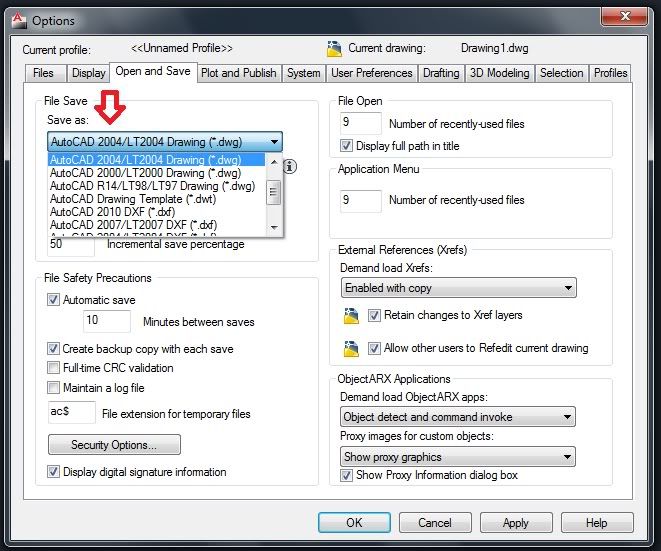
Task: Open the Profiles tab
Action: point(610,73)
